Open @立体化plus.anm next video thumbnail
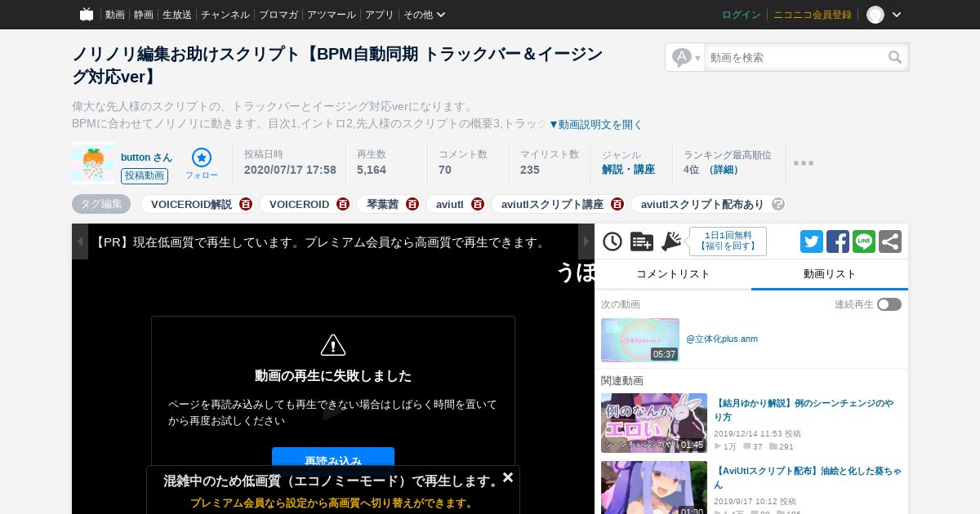This screenshot has width=980, height=514. [640, 340]
